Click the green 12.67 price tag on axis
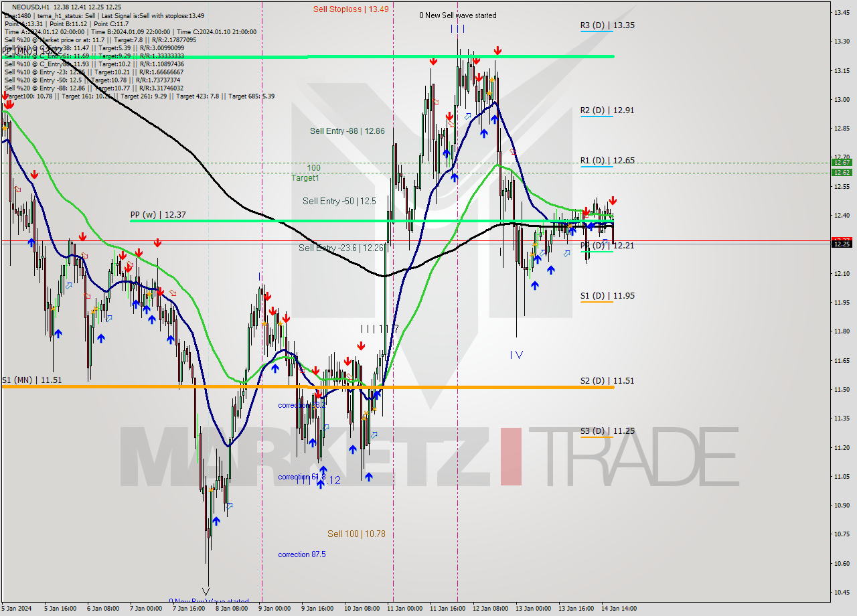Viewport: 857px width, 616px height. click(842, 162)
